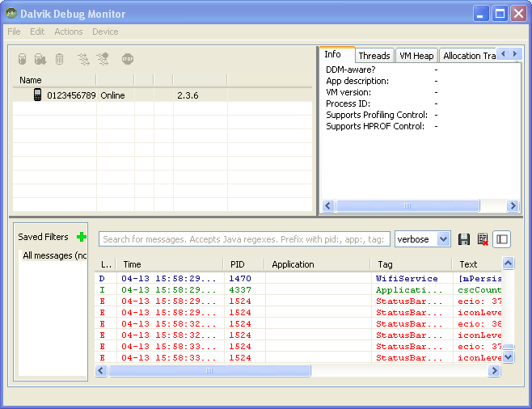Click the Cause GC trash icon
This screenshot has width=532, height=409.
click(59, 59)
